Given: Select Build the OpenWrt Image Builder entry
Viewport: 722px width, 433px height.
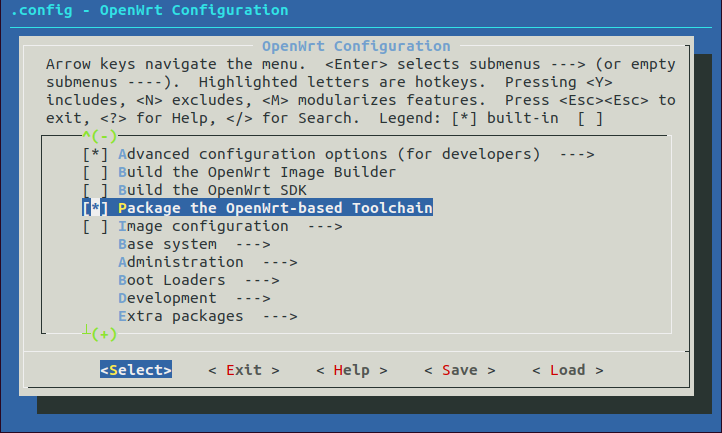Looking at the screenshot, I should pyautogui.click(x=257, y=172).
